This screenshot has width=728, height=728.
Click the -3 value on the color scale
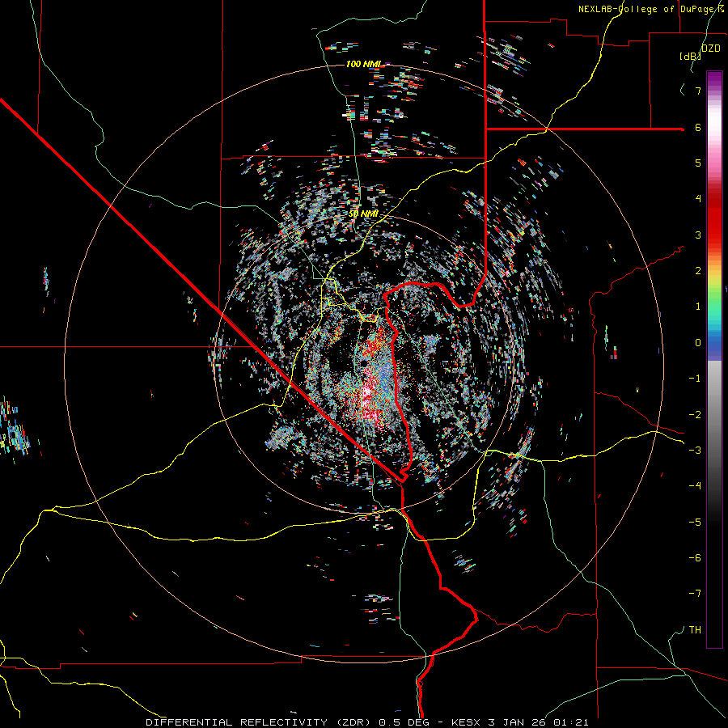click(695, 451)
